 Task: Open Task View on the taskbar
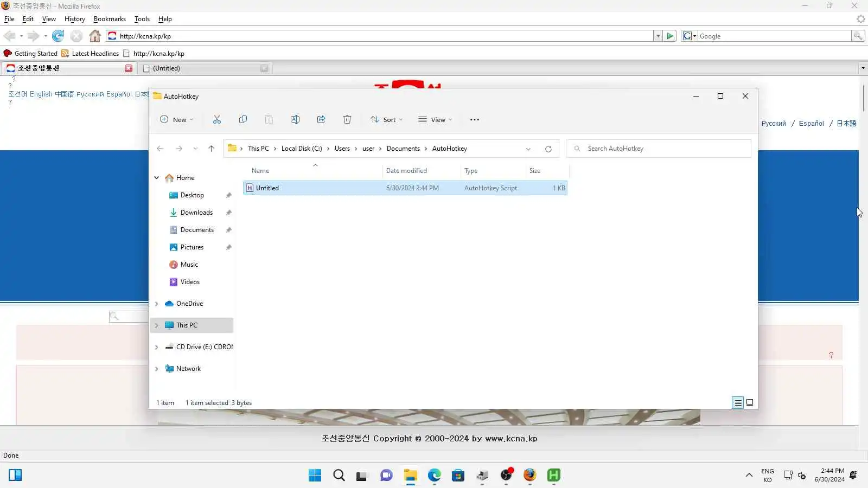click(x=362, y=476)
